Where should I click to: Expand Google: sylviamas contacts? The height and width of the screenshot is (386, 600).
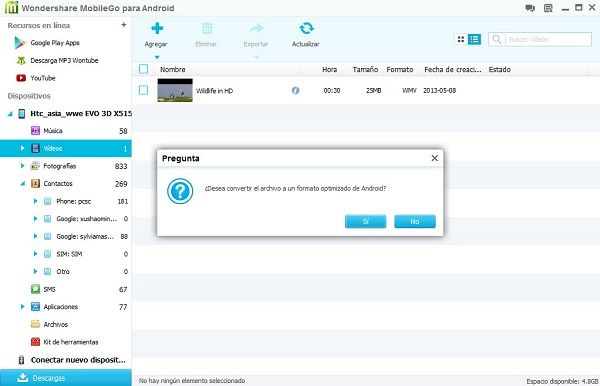pyautogui.click(x=35, y=236)
